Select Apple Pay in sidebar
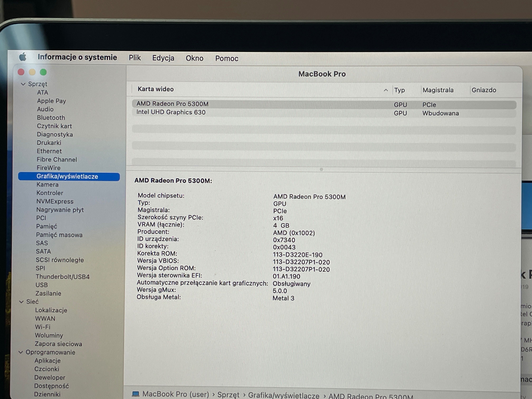This screenshot has width=532, height=399. coord(51,101)
